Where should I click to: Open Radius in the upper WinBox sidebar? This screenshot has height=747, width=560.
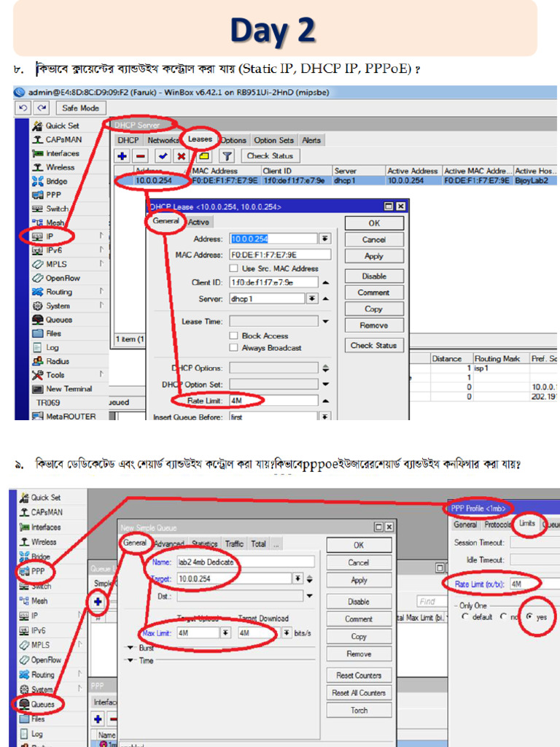pyautogui.click(x=58, y=361)
